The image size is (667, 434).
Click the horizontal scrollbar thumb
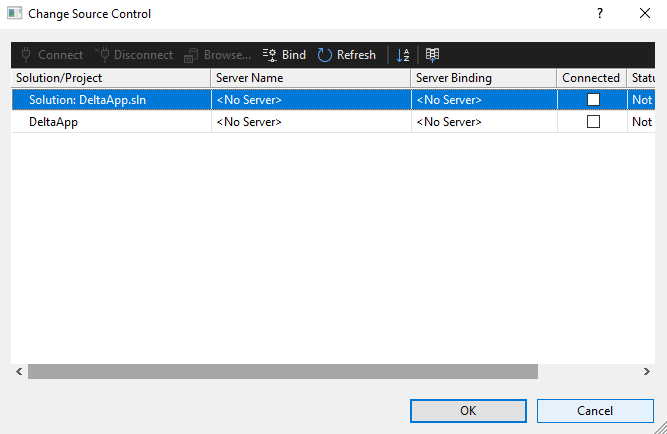[x=282, y=371]
